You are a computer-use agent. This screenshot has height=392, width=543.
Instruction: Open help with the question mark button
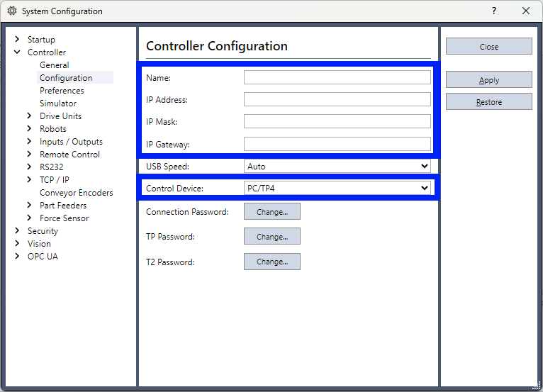(494, 11)
